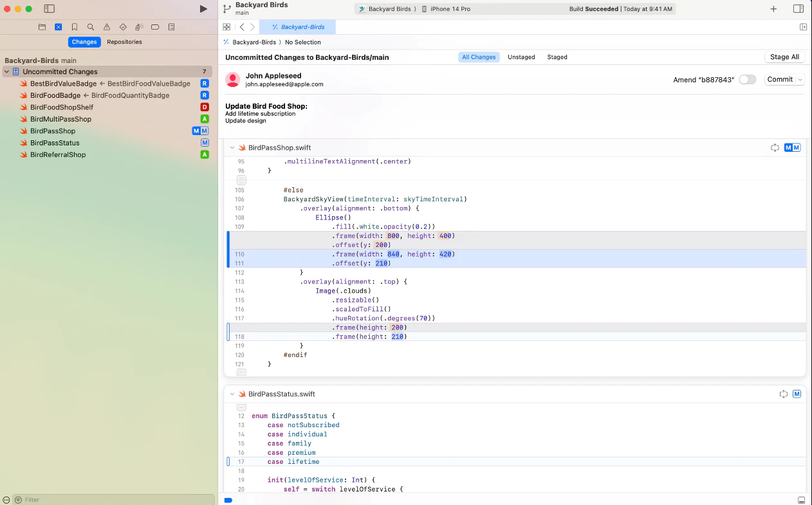Screen dimensions: 812x505
Task: Open the Bookmark navigator
Action: (75, 27)
